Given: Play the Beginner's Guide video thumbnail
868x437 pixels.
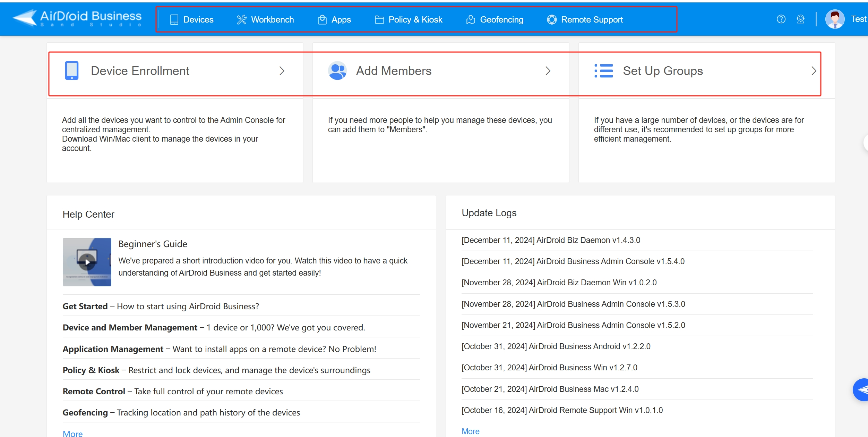Looking at the screenshot, I should [x=87, y=262].
